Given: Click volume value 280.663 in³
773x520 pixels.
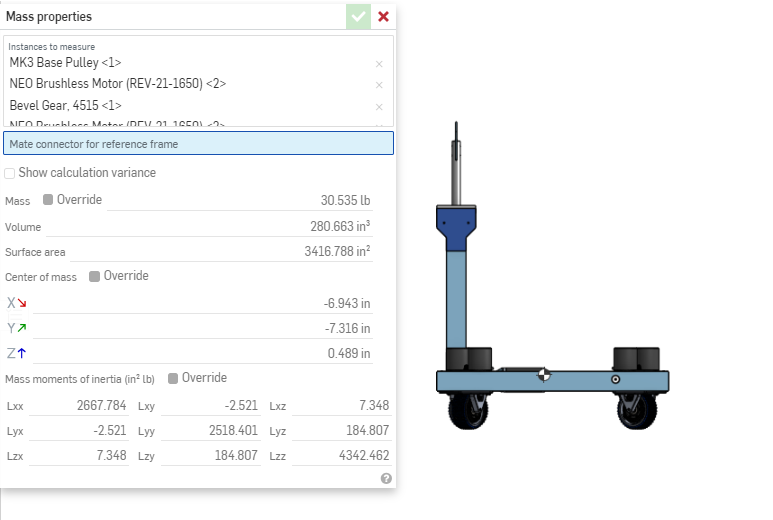Looking at the screenshot, I should click(x=340, y=226).
